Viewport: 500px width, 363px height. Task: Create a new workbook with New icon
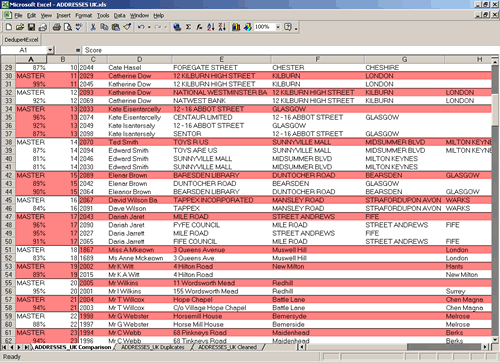point(9,27)
